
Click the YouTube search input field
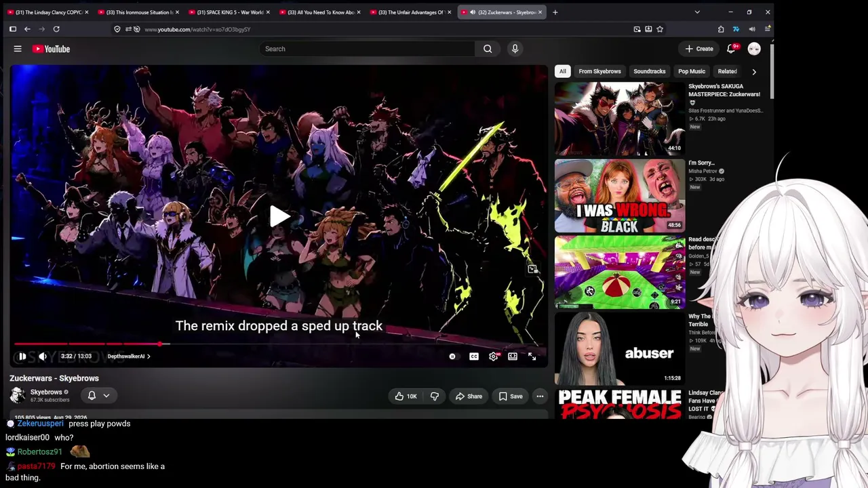[367, 49]
